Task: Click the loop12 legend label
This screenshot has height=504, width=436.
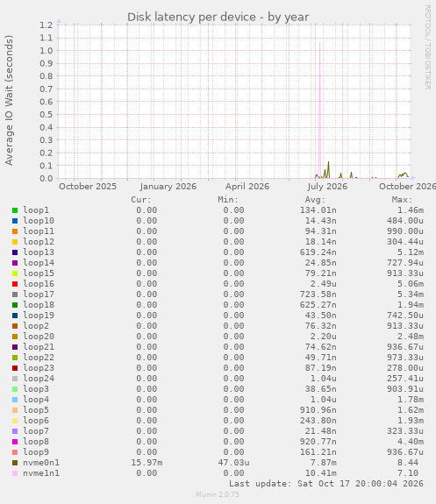Action: click(39, 242)
